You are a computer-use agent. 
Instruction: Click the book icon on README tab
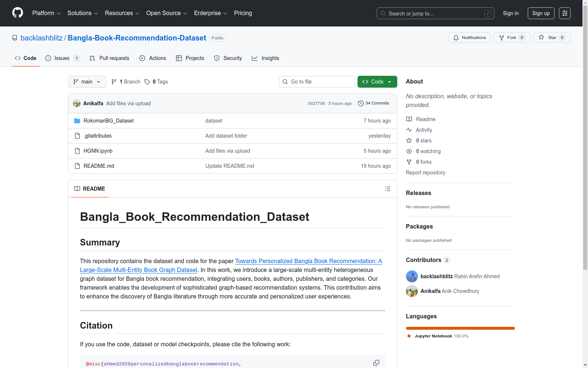tap(77, 189)
